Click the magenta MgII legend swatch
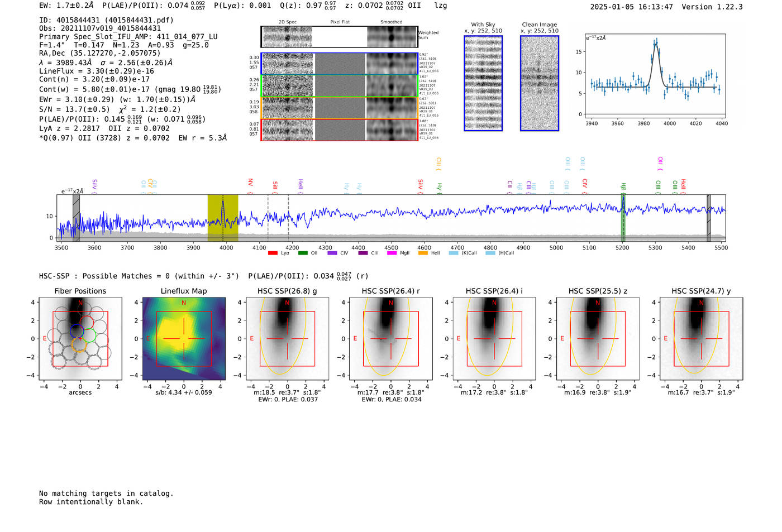 pos(392,253)
